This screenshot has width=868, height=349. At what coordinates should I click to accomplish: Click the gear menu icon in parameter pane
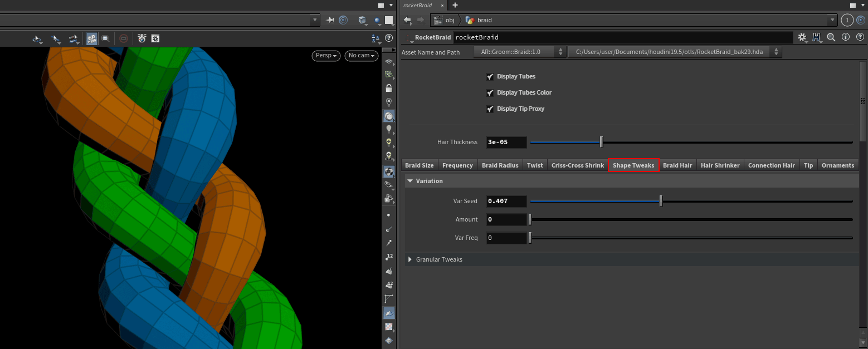tap(802, 37)
